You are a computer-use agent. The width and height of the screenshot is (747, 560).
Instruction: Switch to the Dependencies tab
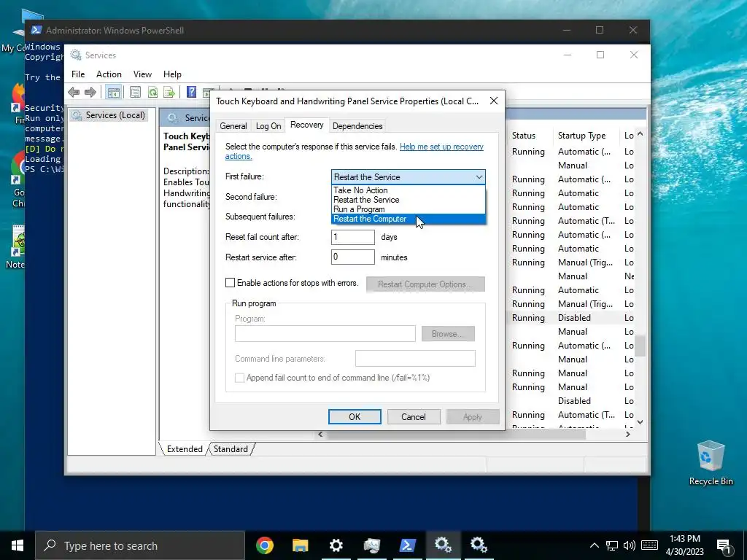(x=357, y=126)
